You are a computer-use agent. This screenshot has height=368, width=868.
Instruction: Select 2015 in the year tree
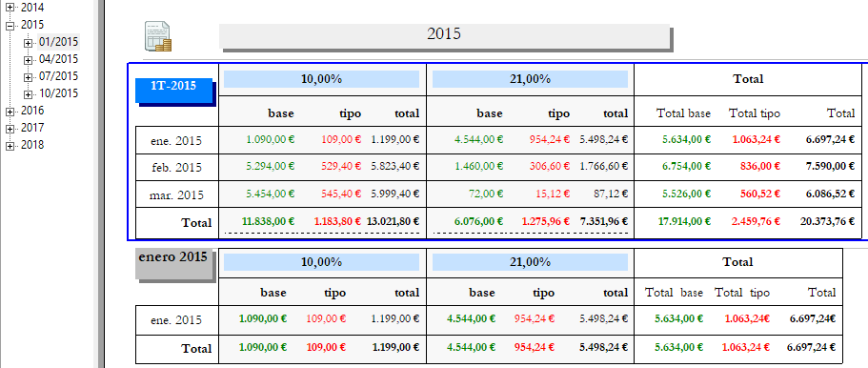pyautogui.click(x=32, y=25)
